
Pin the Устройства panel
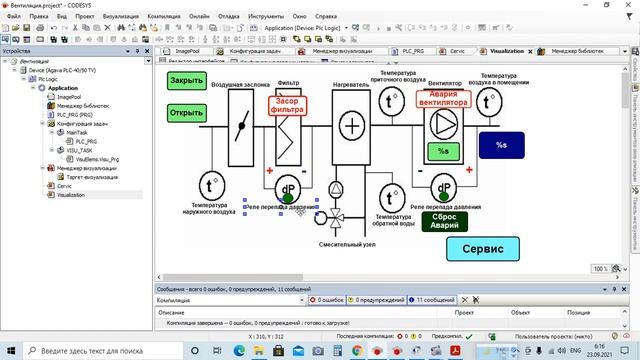[138, 51]
